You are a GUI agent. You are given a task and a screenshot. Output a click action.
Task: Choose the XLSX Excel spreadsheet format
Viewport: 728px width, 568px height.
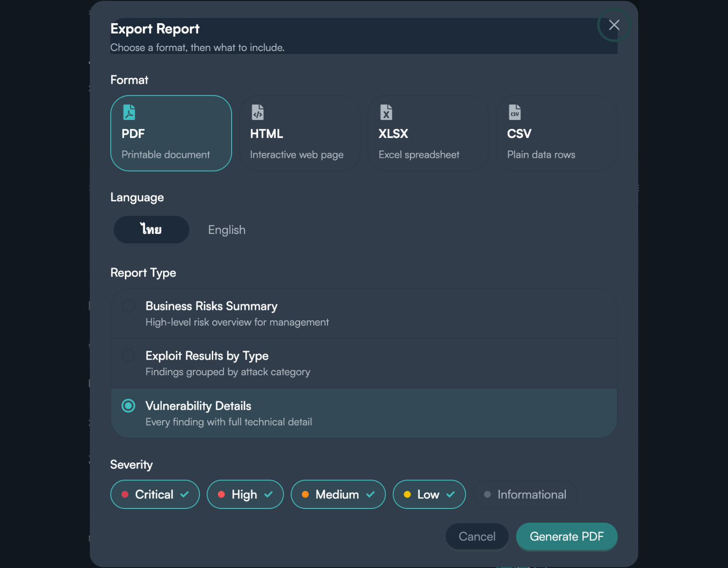[x=428, y=133]
